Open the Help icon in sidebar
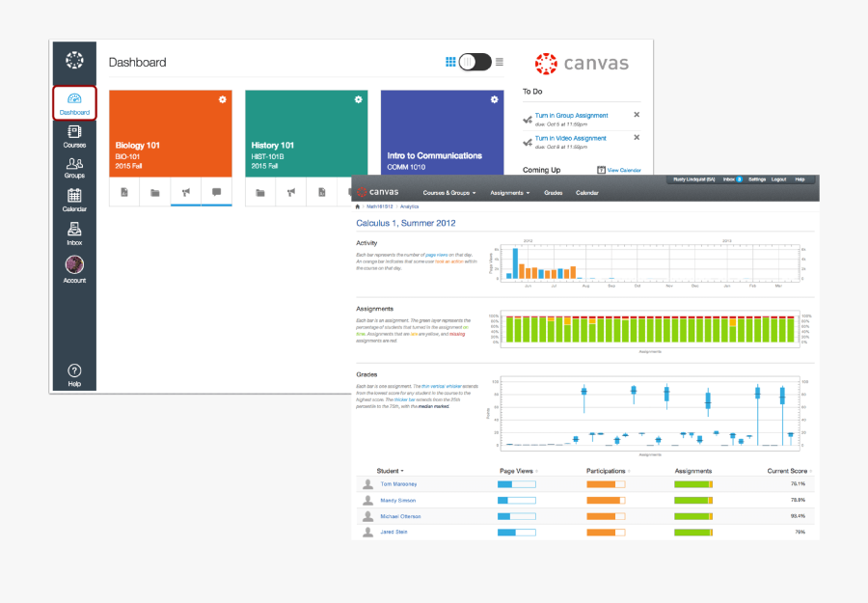This screenshot has width=868, height=603. [74, 372]
